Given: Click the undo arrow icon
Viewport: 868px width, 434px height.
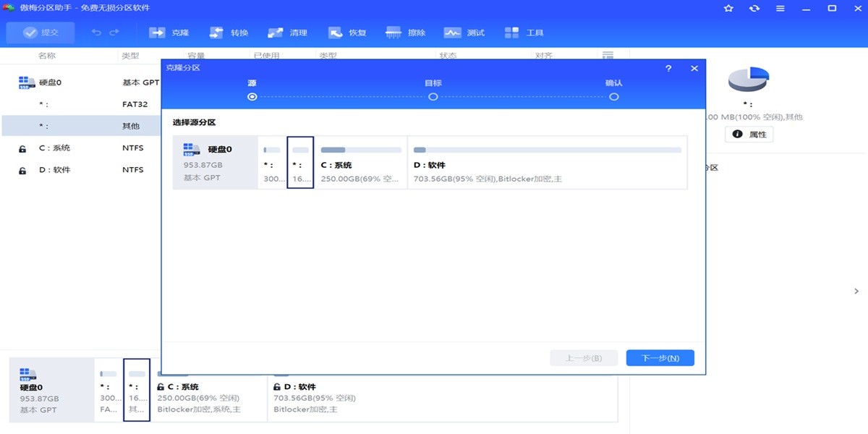Looking at the screenshot, I should point(96,32).
